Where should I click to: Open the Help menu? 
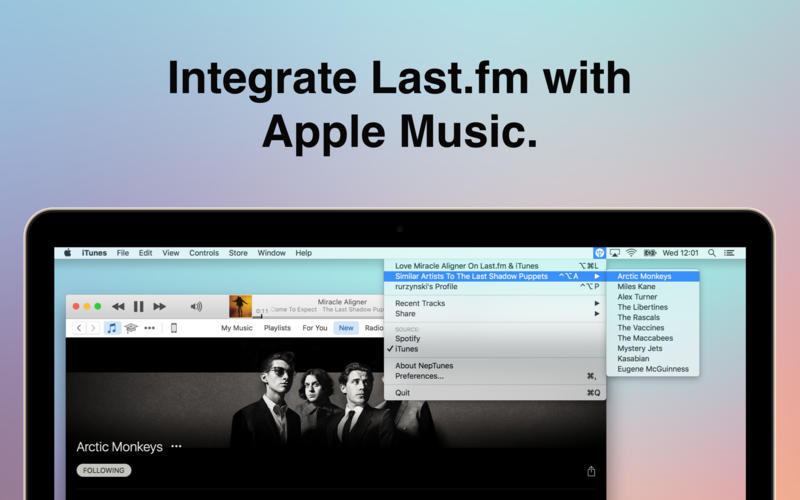click(x=304, y=253)
